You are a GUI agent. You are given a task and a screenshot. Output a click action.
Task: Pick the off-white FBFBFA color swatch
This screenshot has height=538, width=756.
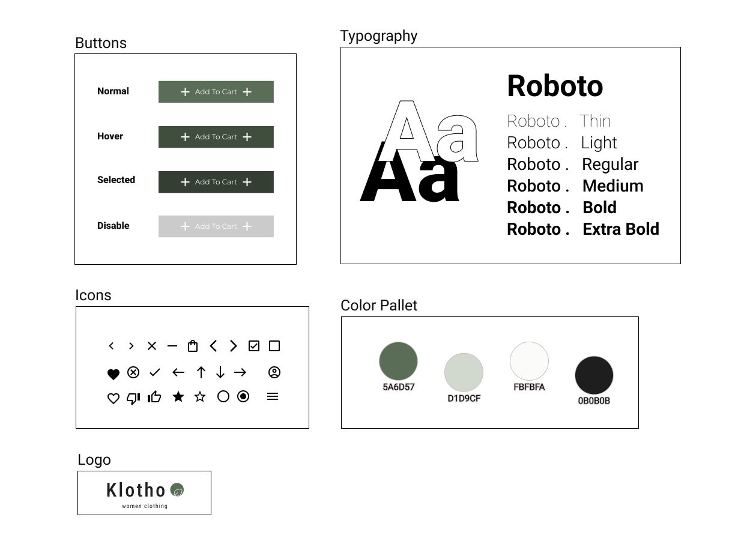[x=529, y=361]
